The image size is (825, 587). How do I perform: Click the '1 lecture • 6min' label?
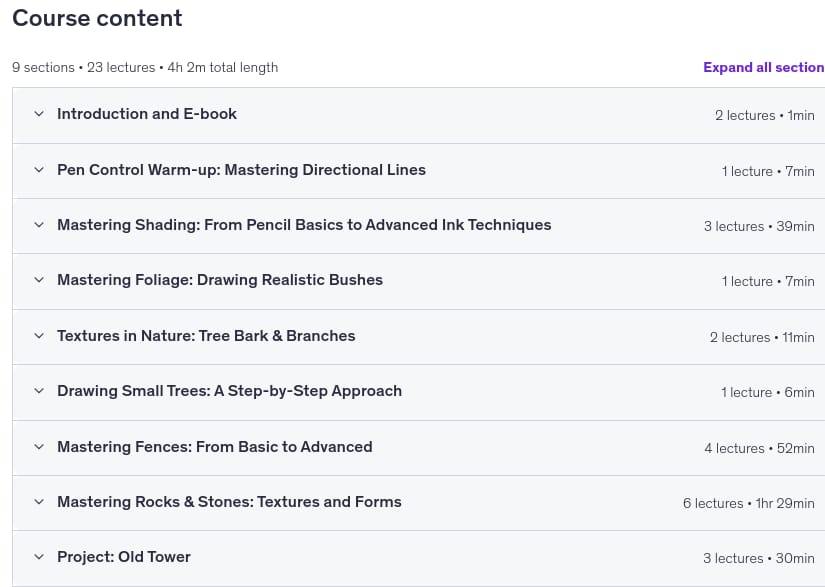[768, 392]
